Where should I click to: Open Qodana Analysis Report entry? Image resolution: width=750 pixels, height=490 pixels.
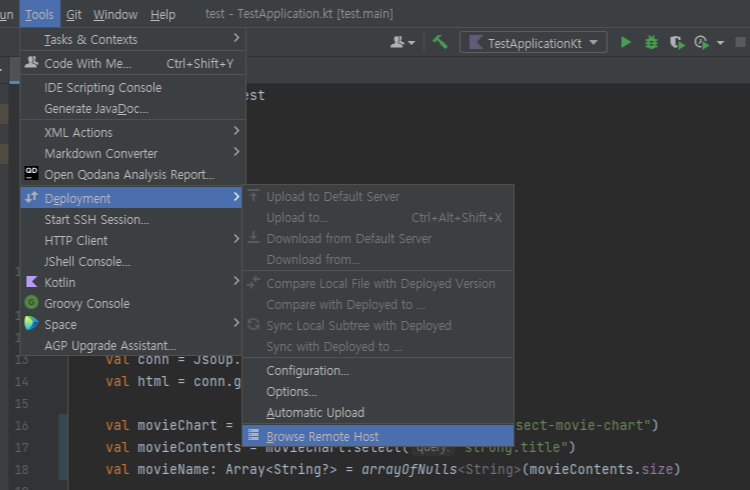tap(132, 174)
